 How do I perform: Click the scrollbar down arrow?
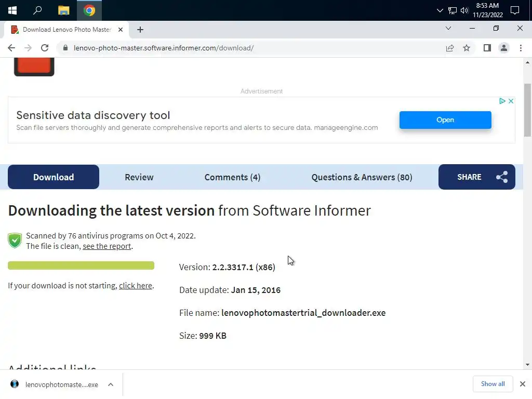click(527, 365)
